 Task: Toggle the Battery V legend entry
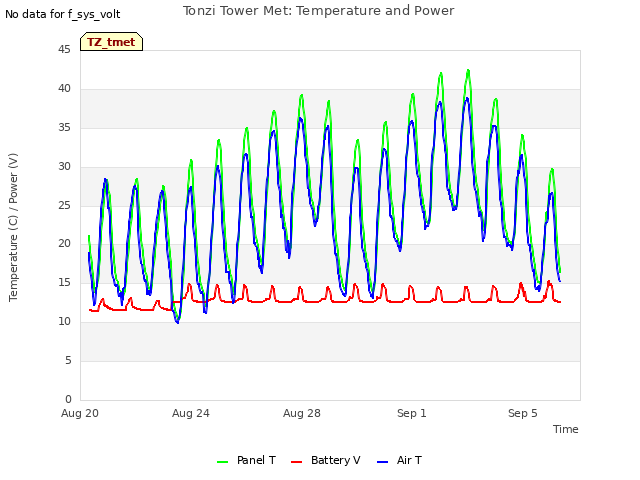tap(326, 460)
